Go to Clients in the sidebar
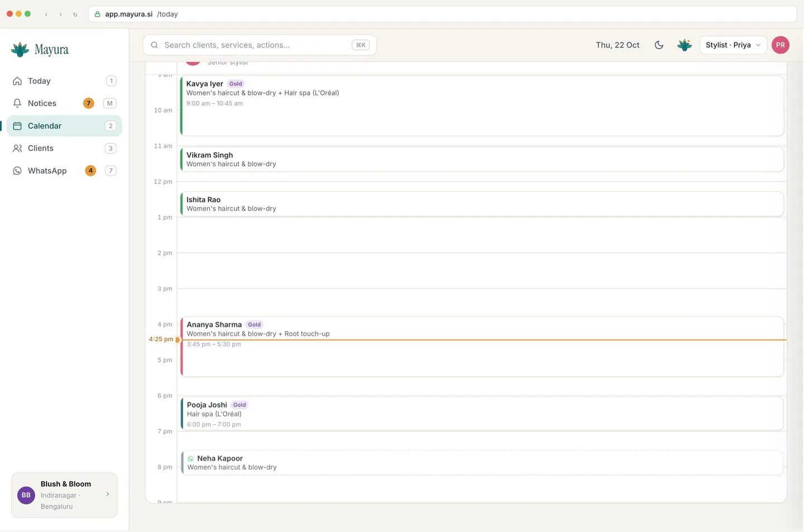804x532 pixels. coord(64,148)
